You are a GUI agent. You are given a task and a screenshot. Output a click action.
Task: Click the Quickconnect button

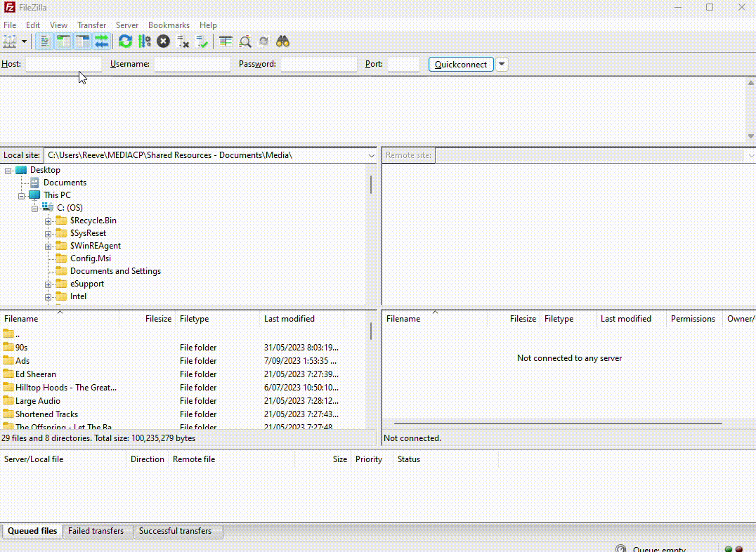point(461,64)
